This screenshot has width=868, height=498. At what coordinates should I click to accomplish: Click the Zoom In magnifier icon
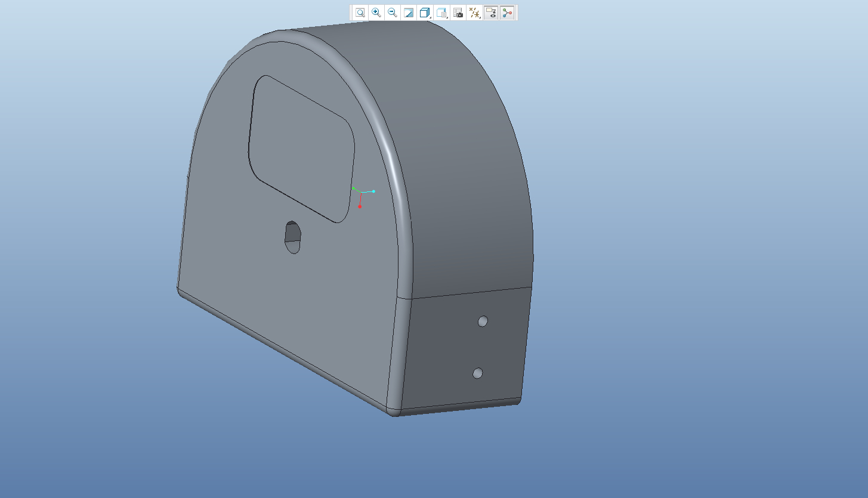pos(376,13)
